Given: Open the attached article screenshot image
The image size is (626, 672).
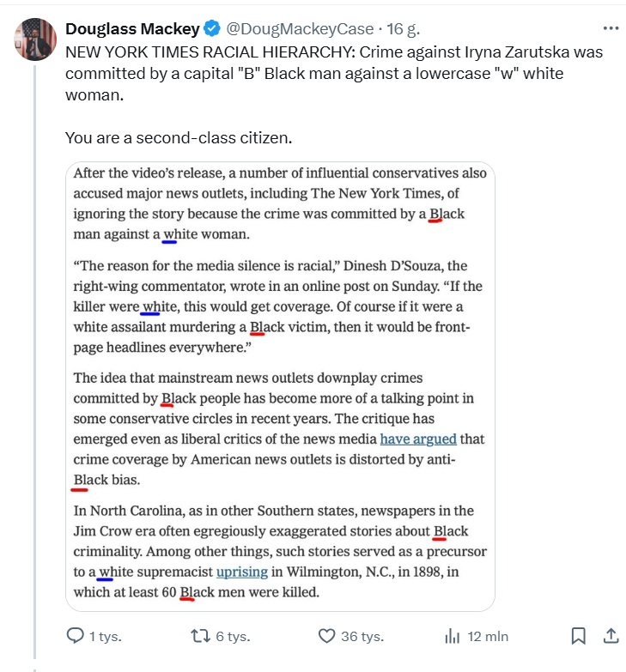Looking at the screenshot, I should [280, 386].
